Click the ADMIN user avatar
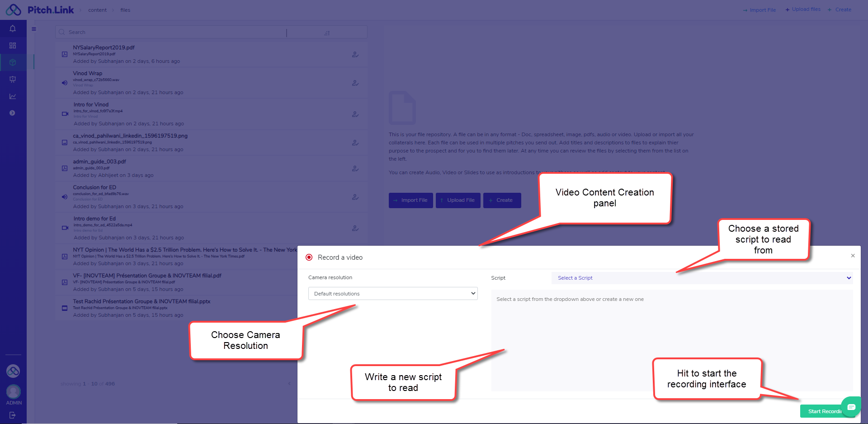Viewport: 868px width, 424px height. [x=13, y=391]
